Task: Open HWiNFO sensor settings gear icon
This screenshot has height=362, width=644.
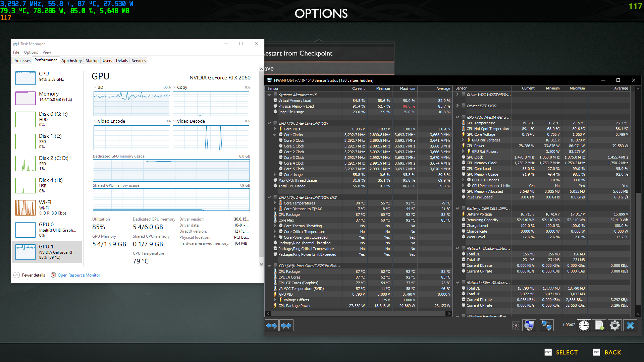Action: coord(615,325)
